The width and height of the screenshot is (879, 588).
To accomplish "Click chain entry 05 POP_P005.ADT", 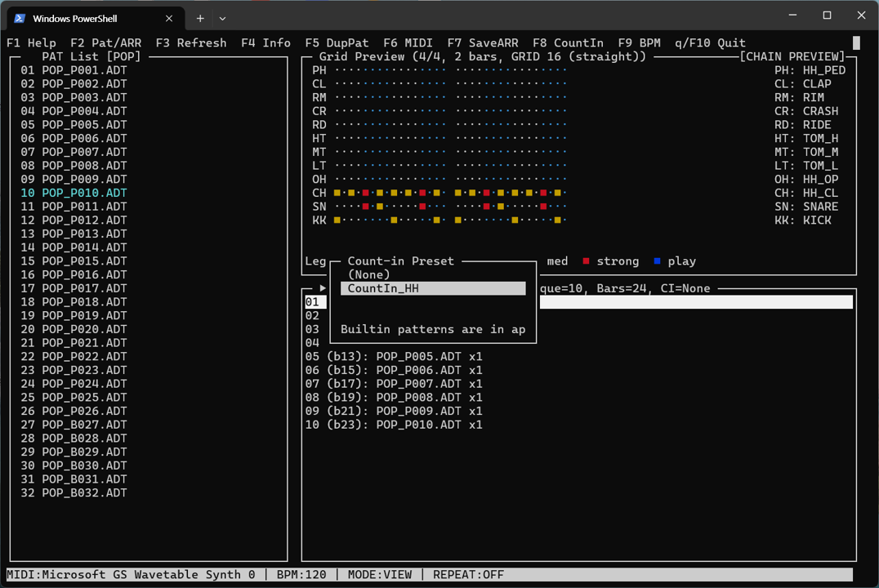I will point(394,357).
